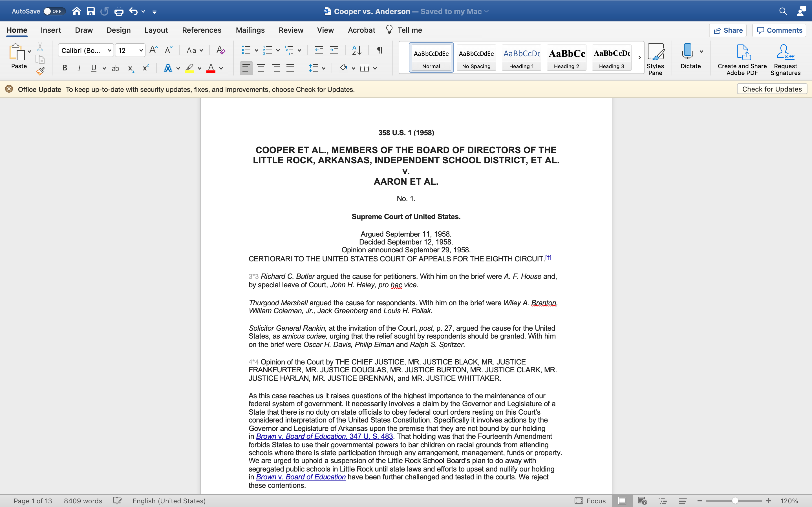Open the highlight color dropdown arrow
Image resolution: width=812 pixels, height=507 pixels.
[199, 68]
